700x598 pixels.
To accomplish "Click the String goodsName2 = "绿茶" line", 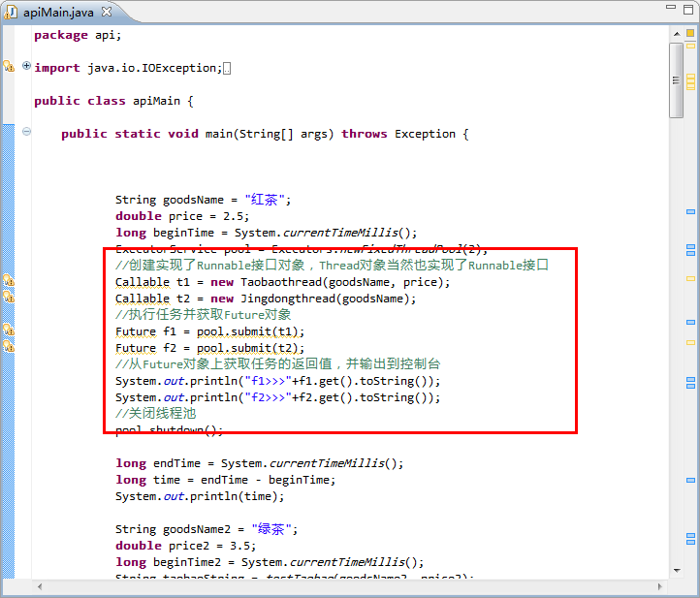I will [207, 530].
